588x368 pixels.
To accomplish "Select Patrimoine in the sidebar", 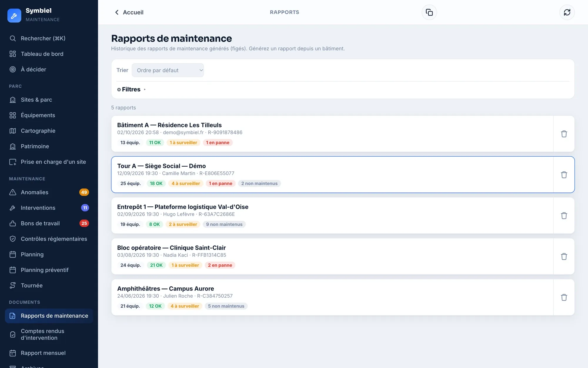I will 49,146.
